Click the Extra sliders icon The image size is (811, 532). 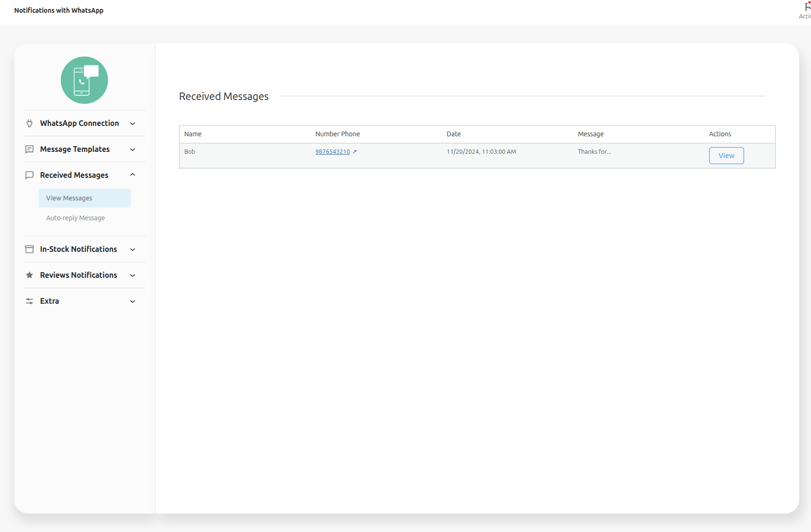click(x=29, y=301)
